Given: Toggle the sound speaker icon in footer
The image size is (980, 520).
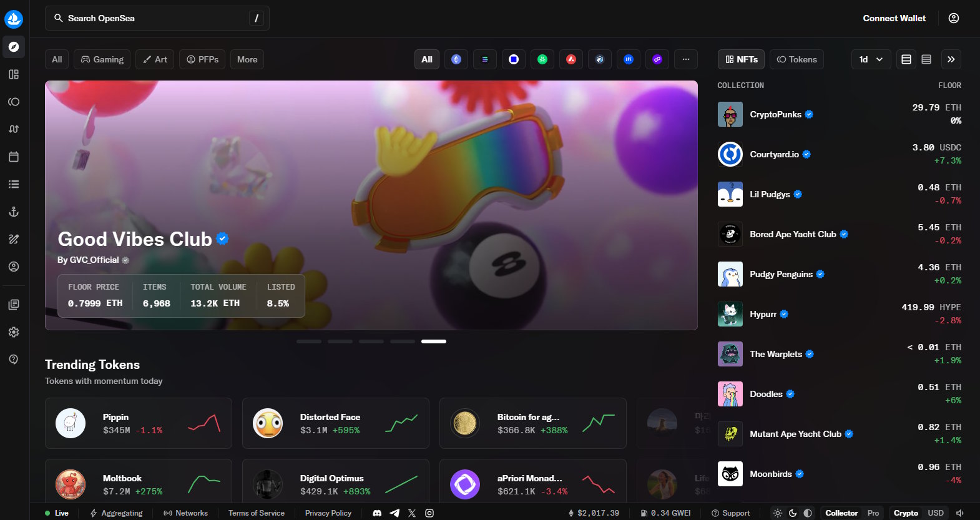Looking at the screenshot, I should [x=960, y=513].
